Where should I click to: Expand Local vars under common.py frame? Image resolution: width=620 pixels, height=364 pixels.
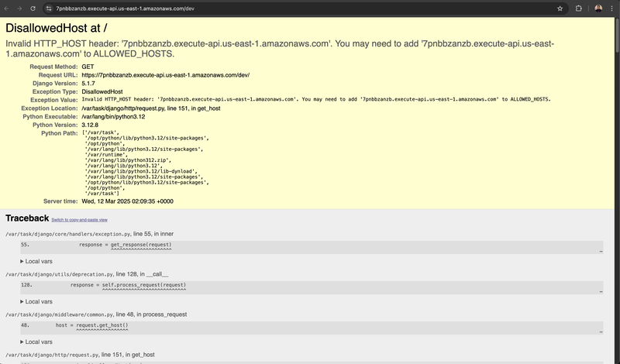[36, 342]
